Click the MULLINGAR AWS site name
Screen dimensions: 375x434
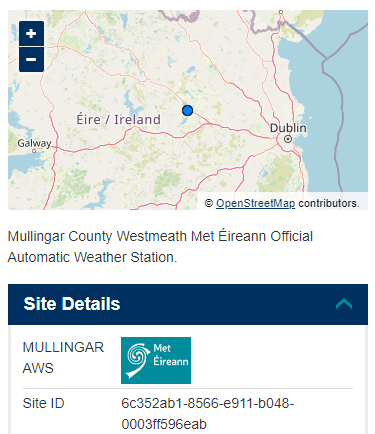[63, 358]
